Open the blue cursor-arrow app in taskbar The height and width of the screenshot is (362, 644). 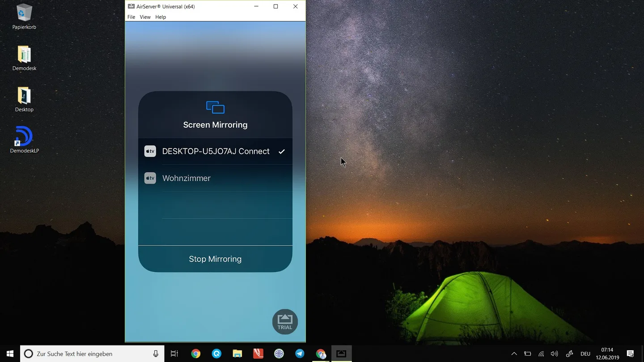coord(216,354)
